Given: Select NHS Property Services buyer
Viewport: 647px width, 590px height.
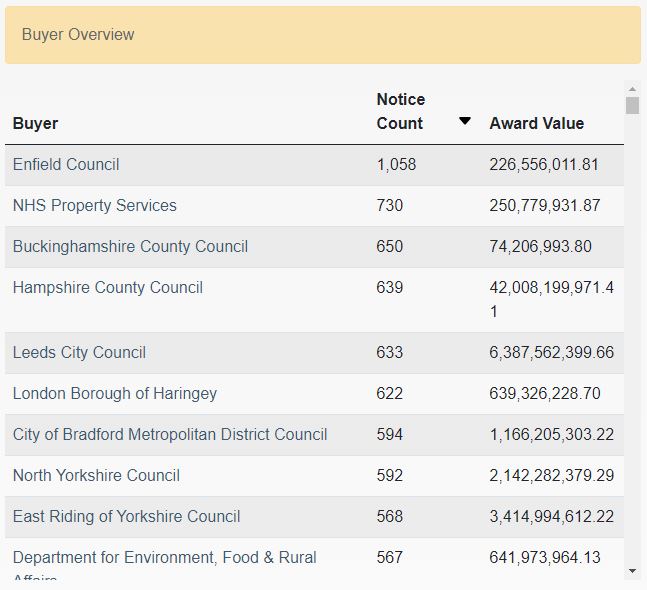Looking at the screenshot, I should pyautogui.click(x=94, y=205).
